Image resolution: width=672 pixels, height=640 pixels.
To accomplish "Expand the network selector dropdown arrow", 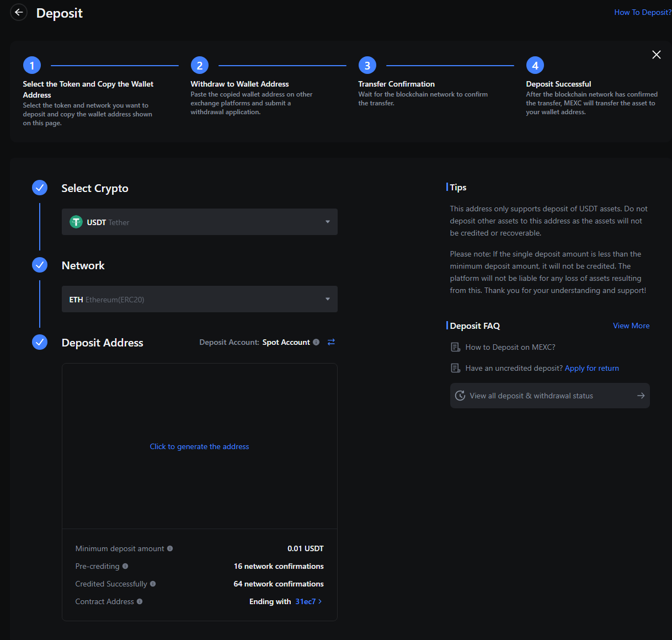I will click(x=328, y=299).
